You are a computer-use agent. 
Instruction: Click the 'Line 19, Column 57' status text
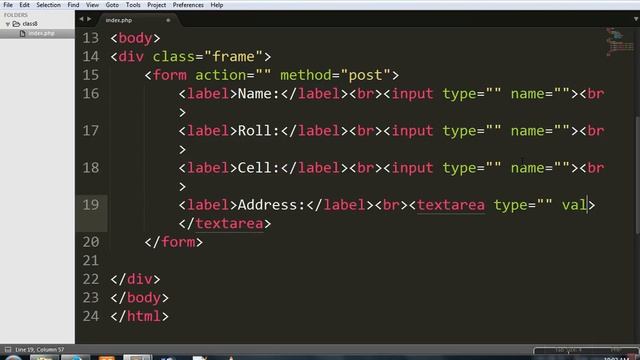40,349
